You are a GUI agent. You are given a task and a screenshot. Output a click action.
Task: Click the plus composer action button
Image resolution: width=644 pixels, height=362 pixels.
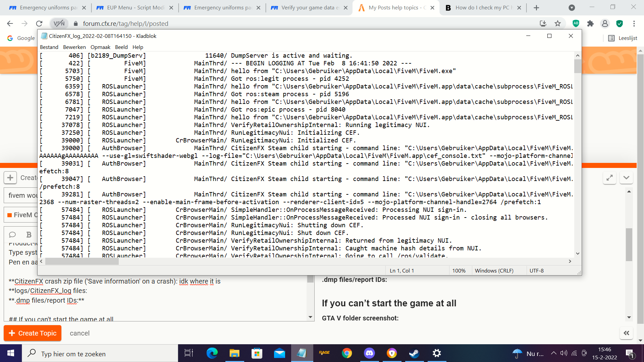[x=10, y=178]
